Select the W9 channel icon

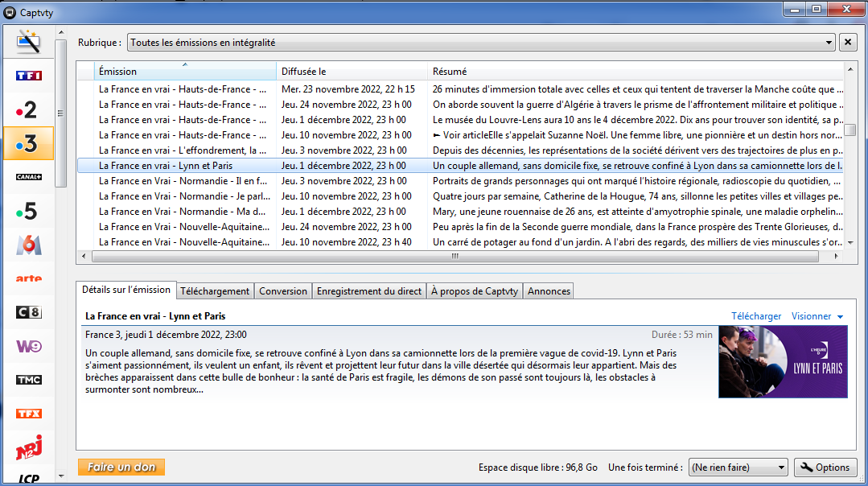29,346
